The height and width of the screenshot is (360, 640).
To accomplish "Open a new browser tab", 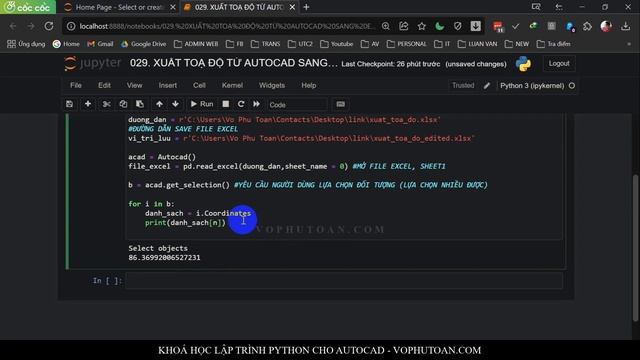I will click(x=306, y=7).
